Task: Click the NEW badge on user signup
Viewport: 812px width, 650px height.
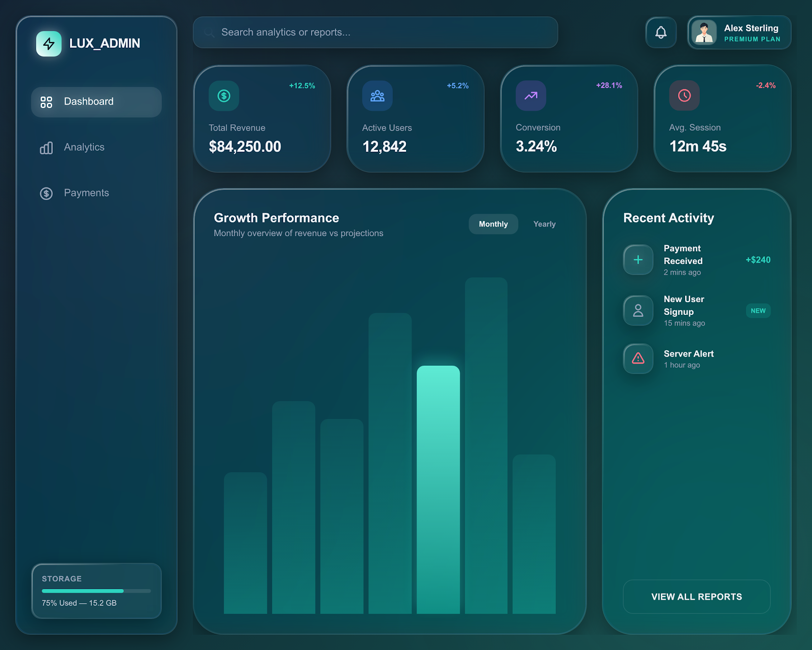Action: pyautogui.click(x=758, y=311)
